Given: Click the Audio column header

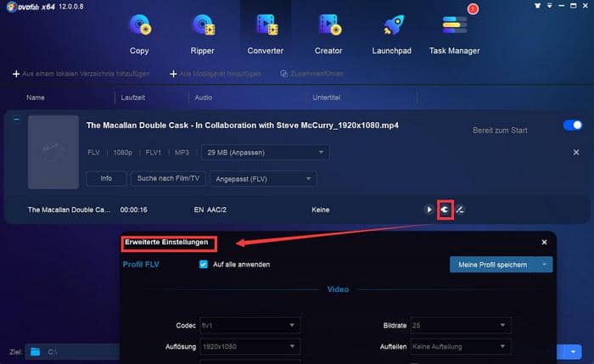Looking at the screenshot, I should tap(204, 98).
